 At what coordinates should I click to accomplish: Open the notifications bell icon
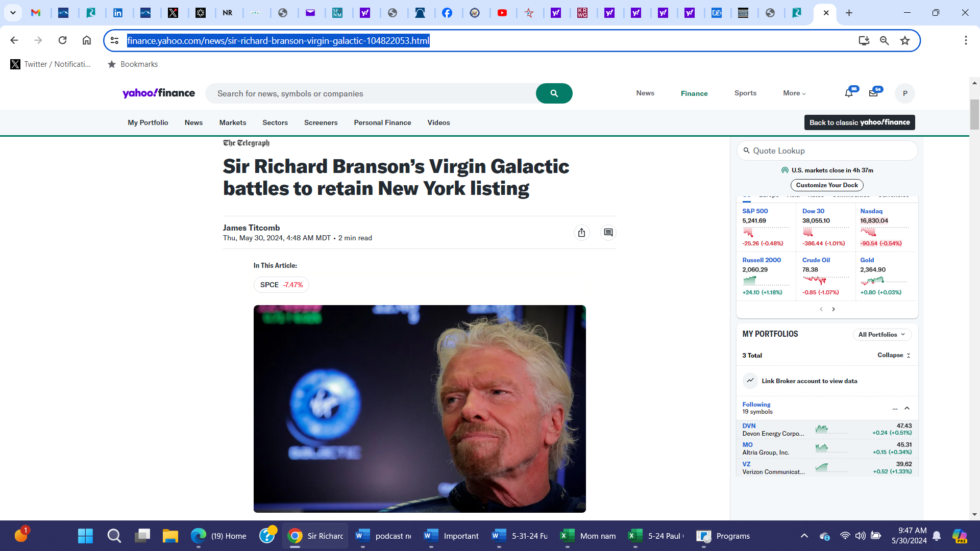pos(848,93)
